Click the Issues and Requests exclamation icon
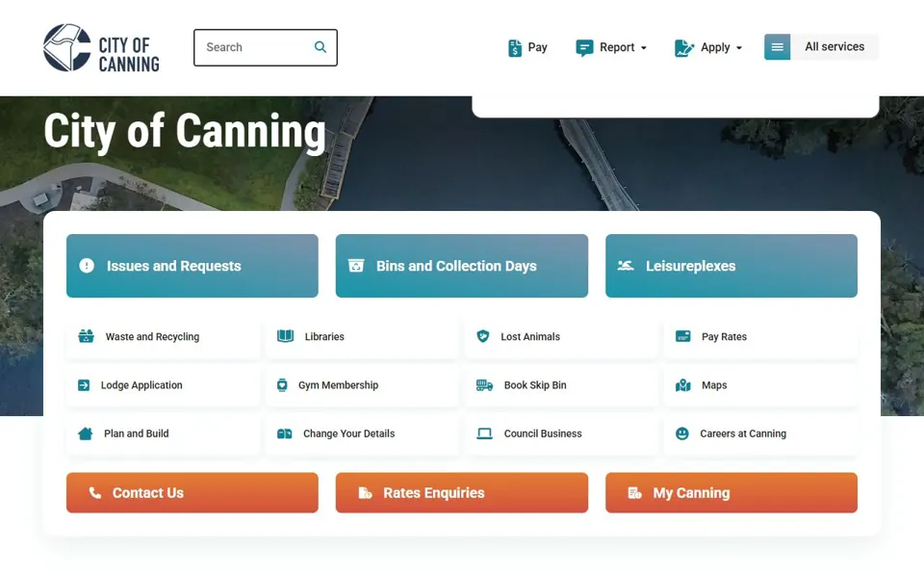This screenshot has height=578, width=924. click(87, 266)
